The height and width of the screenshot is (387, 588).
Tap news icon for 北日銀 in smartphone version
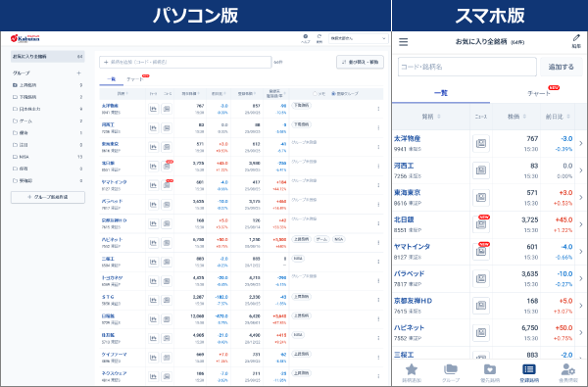coord(481,224)
